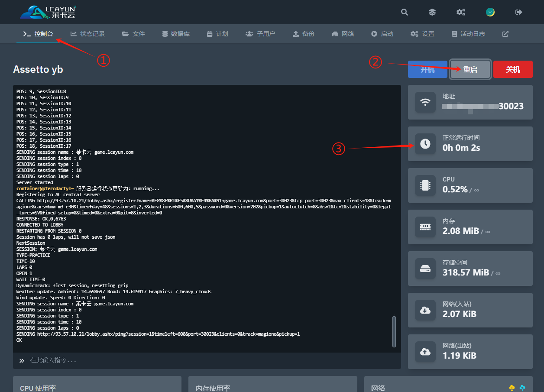
Task: Click the upload icon on 备份 tab
Action: click(x=296, y=34)
